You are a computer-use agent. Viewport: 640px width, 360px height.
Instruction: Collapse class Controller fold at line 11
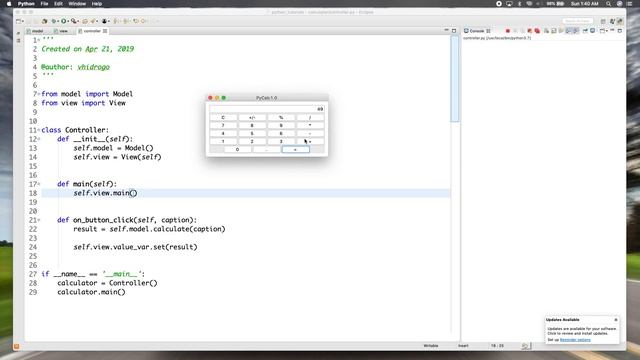pyautogui.click(x=39, y=130)
